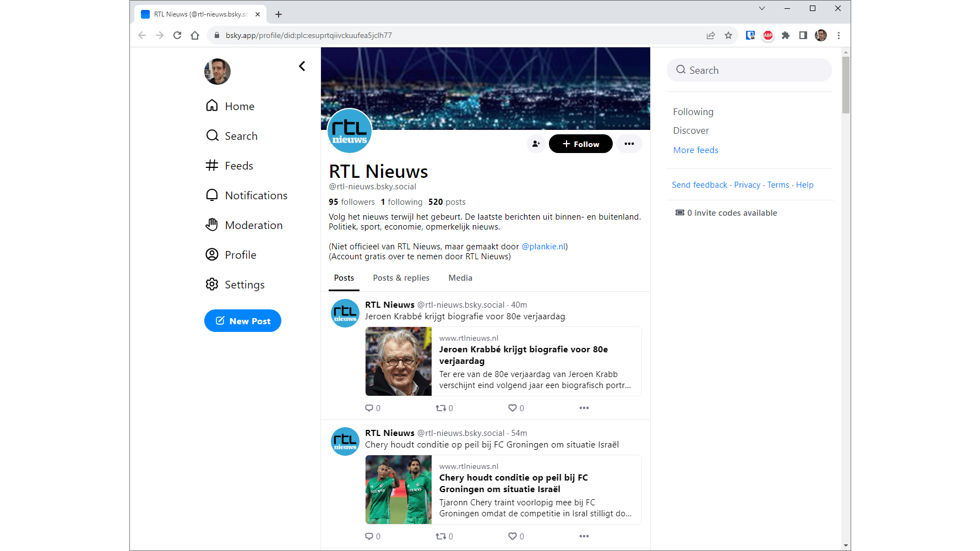
Task: Like the Jeroen Krabbé post
Action: point(516,408)
